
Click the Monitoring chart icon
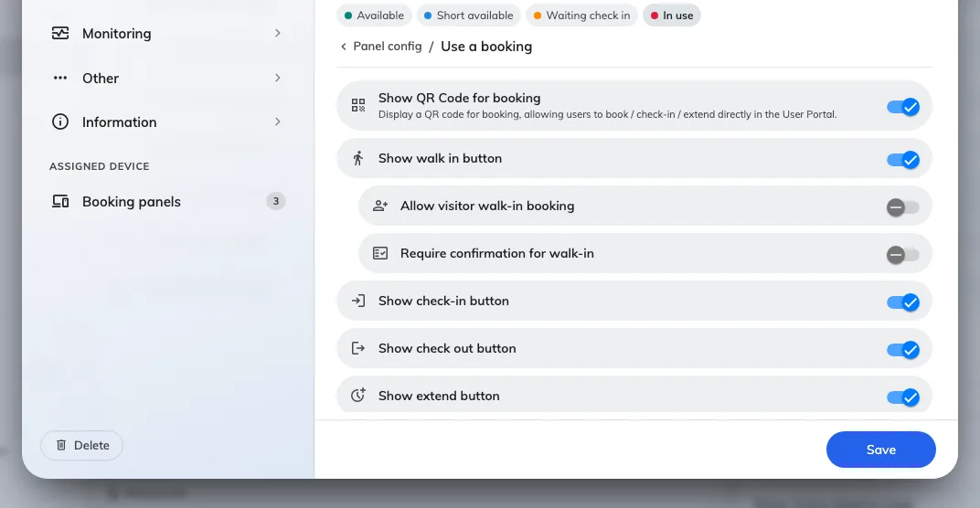(x=60, y=33)
